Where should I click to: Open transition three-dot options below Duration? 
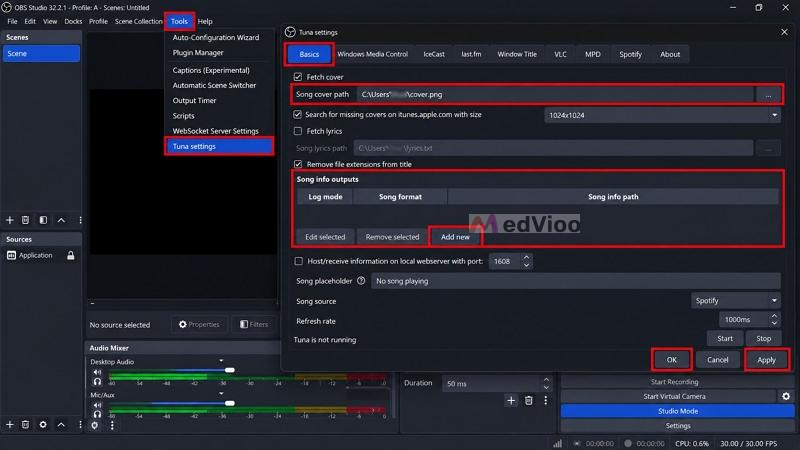(545, 401)
